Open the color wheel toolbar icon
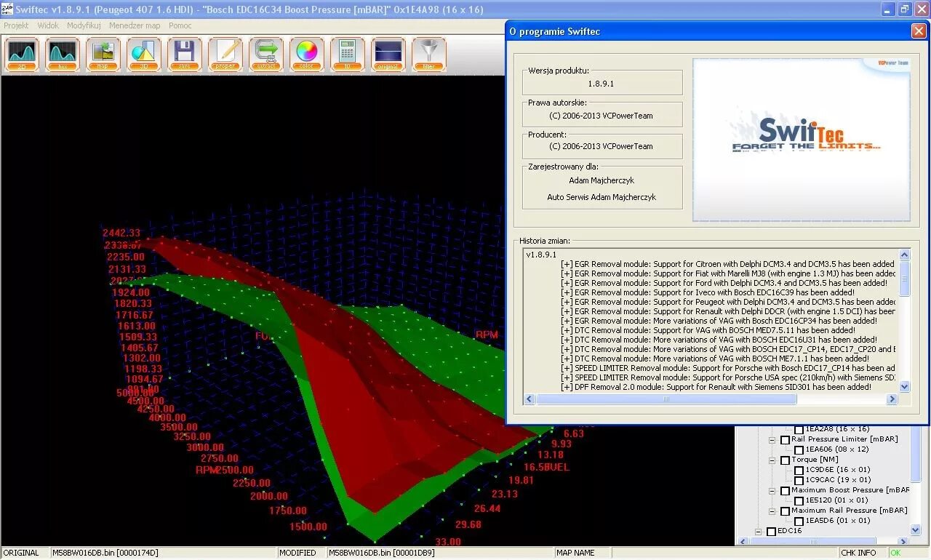Image resolution: width=931 pixels, height=560 pixels. click(x=307, y=55)
